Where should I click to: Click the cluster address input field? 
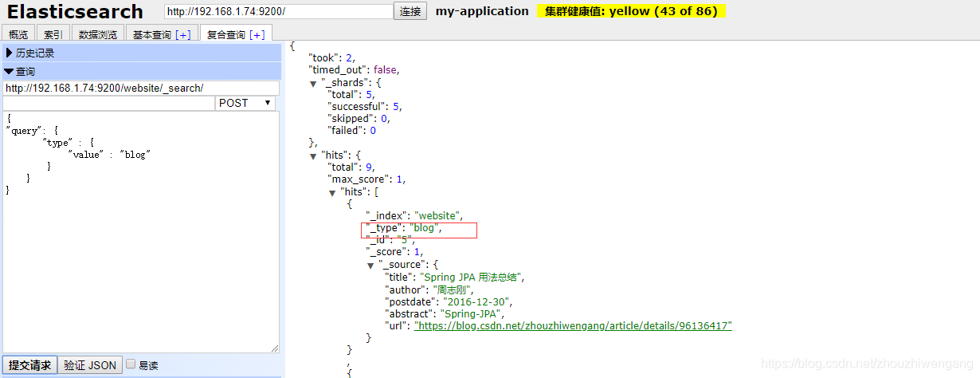coord(279,11)
